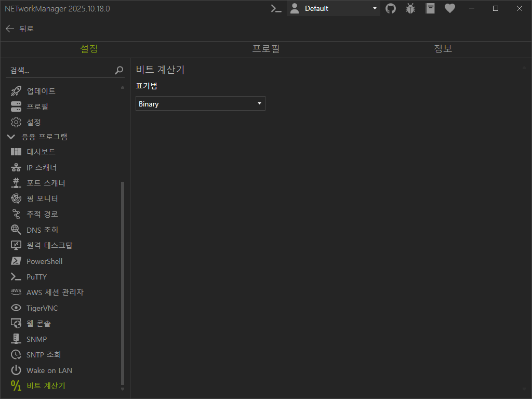Select 포트 스캐너 settings entry

(65, 183)
